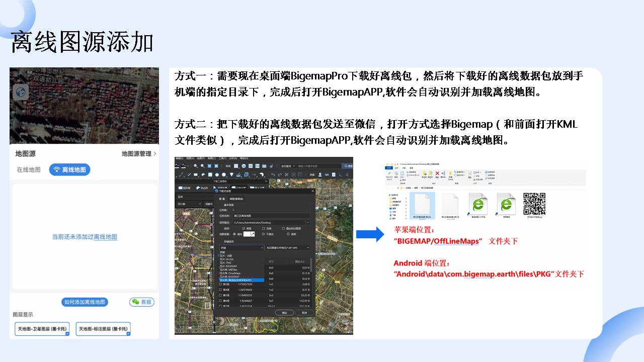This screenshot has height=362, width=644.
Task: Click the scissors cut icon in BigemapPro toolbar
Action: tap(286, 174)
